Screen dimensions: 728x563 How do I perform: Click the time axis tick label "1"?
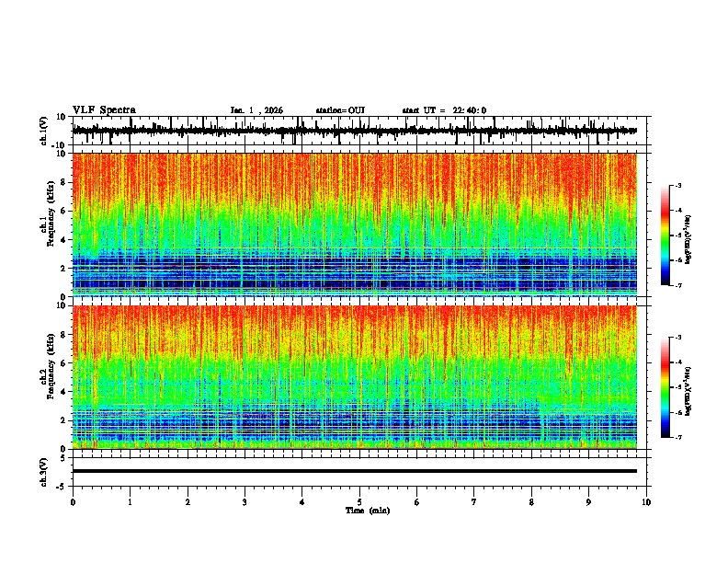point(130,502)
